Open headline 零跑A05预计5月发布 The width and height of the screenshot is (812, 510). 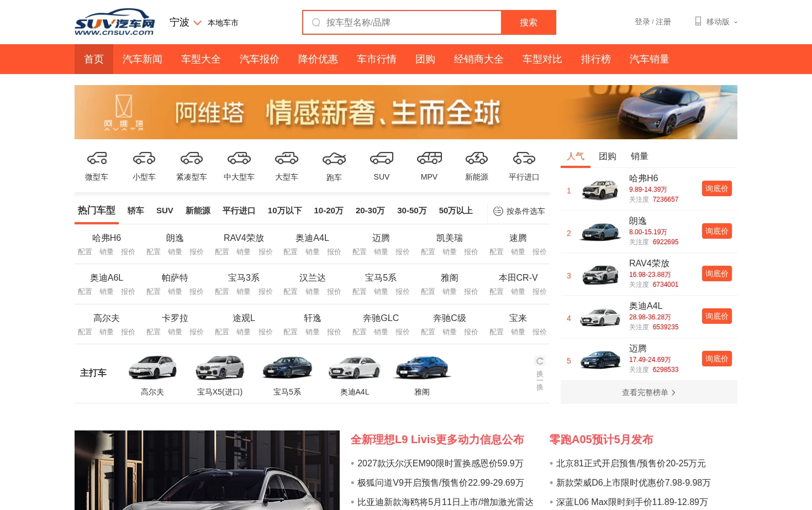click(602, 439)
